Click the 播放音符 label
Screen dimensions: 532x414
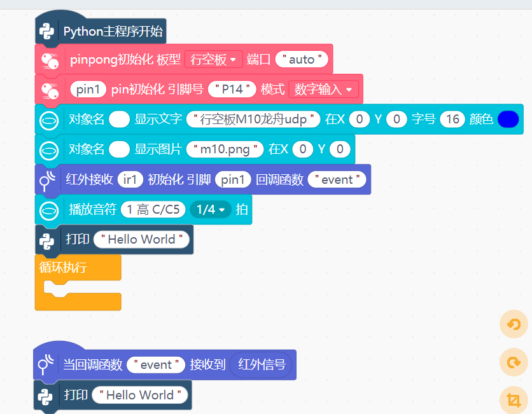[93, 209]
